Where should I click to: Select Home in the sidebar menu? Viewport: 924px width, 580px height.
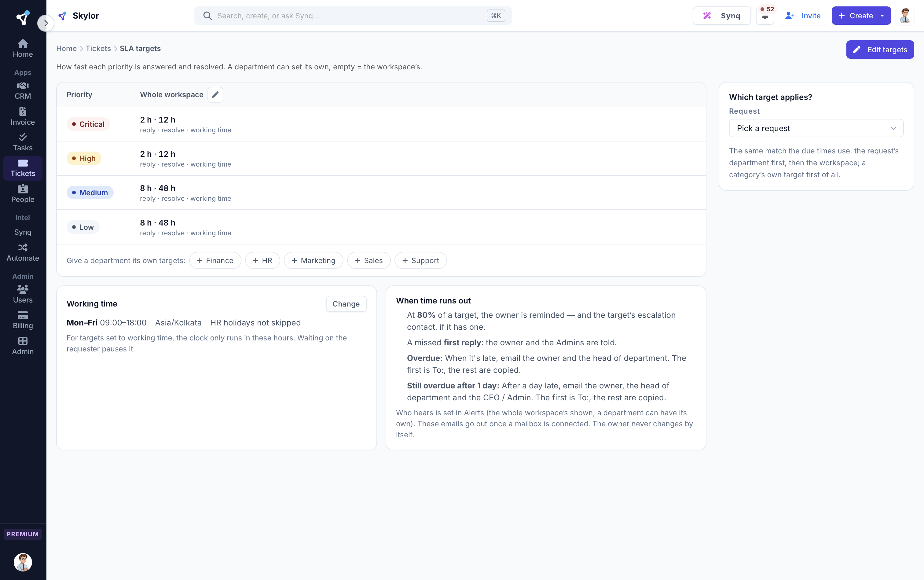[x=23, y=49]
